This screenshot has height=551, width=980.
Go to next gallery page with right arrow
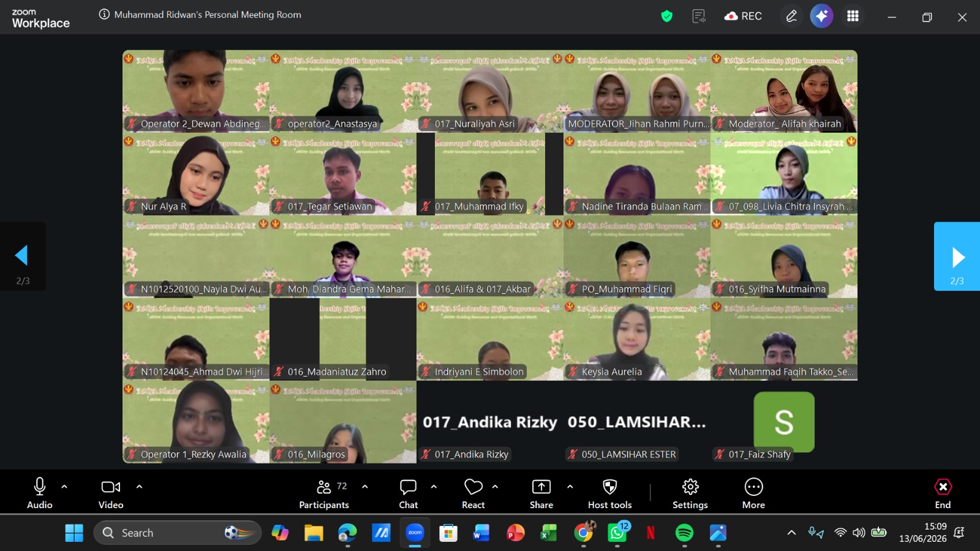click(x=957, y=256)
